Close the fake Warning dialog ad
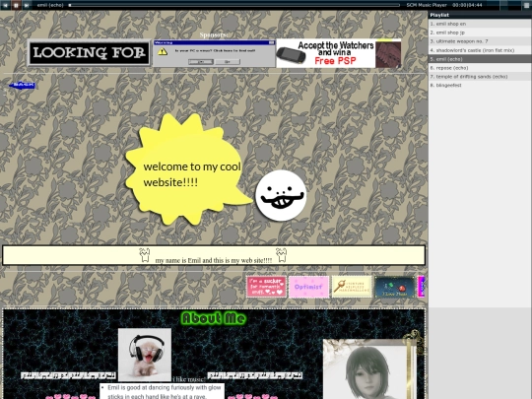532x399 pixels. click(272, 42)
